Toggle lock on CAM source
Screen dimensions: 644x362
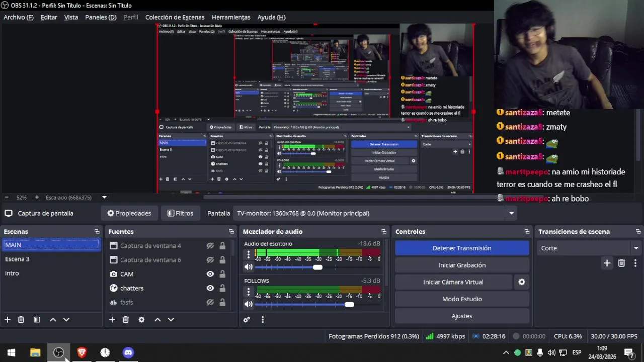click(x=222, y=274)
